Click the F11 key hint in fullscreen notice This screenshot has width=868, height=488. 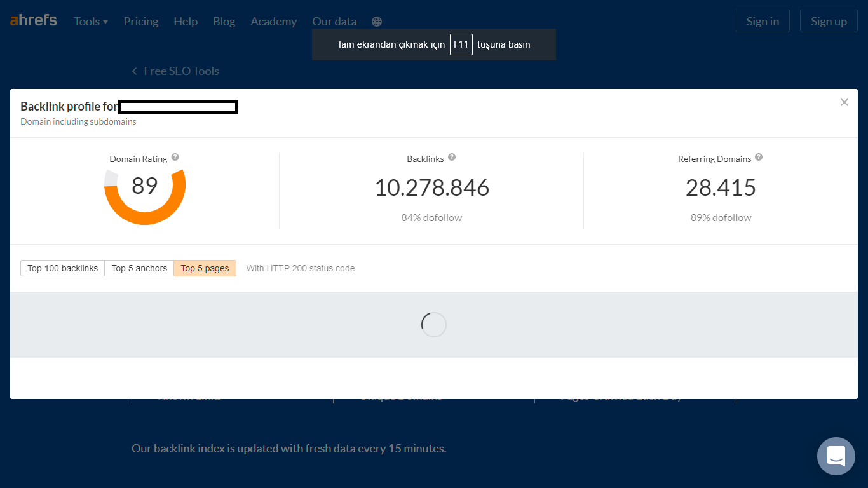[x=461, y=44]
